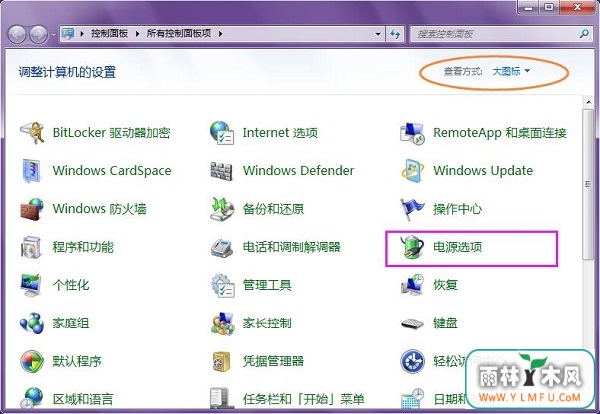Click the address bar refresh button

[x=395, y=34]
